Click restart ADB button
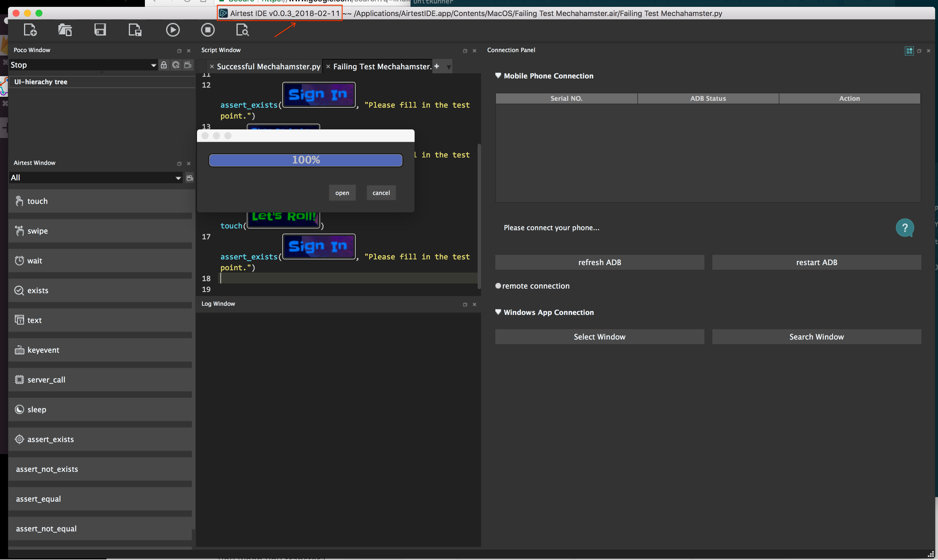 pyautogui.click(x=817, y=262)
